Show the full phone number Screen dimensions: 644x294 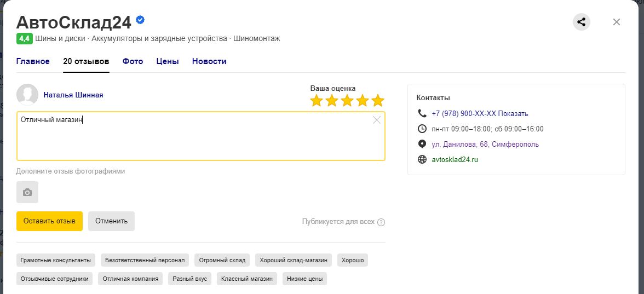(513, 113)
